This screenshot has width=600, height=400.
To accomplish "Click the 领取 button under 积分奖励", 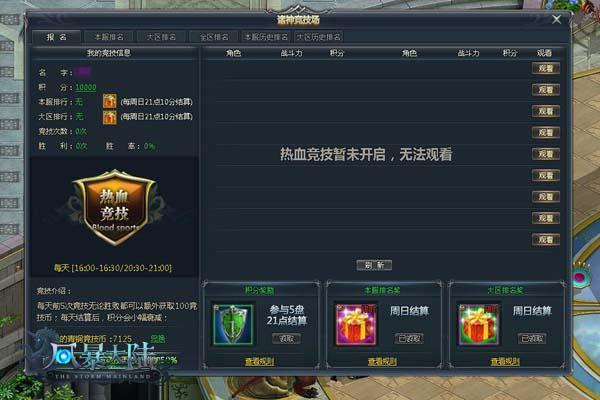I will (286, 338).
